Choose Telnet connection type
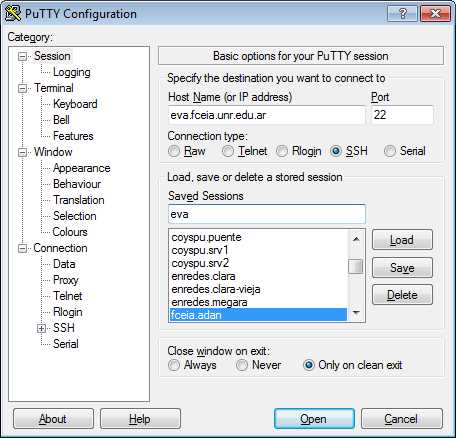Viewport: 456px width, 438px height. point(228,151)
